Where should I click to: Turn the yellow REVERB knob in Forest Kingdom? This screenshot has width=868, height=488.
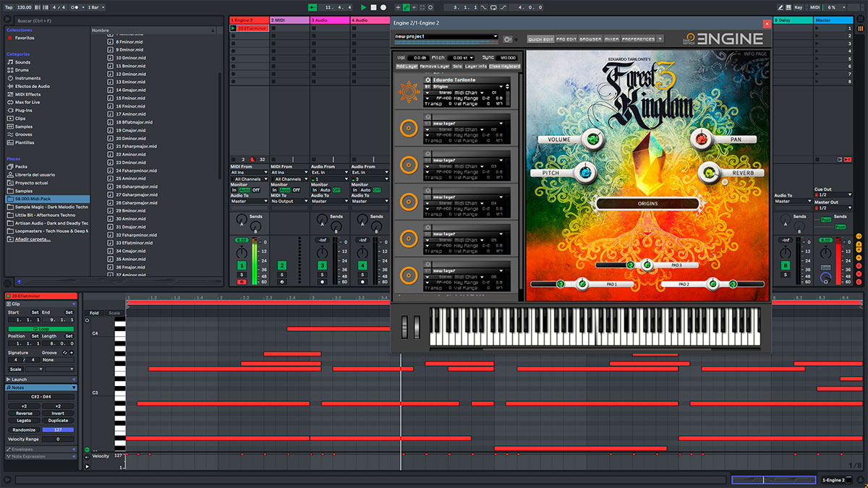(x=708, y=173)
